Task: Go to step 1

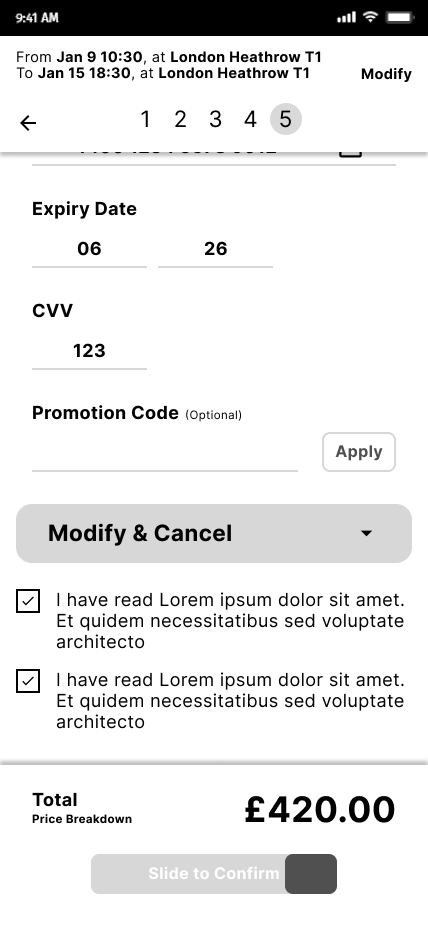Action: pyautogui.click(x=145, y=120)
